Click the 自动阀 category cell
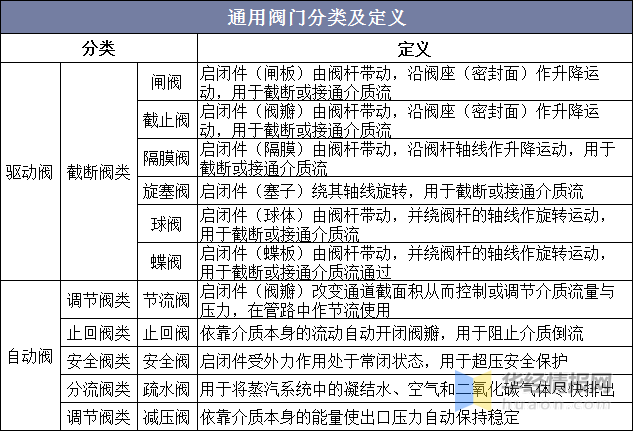This screenshot has height=432, width=634. click(x=30, y=356)
